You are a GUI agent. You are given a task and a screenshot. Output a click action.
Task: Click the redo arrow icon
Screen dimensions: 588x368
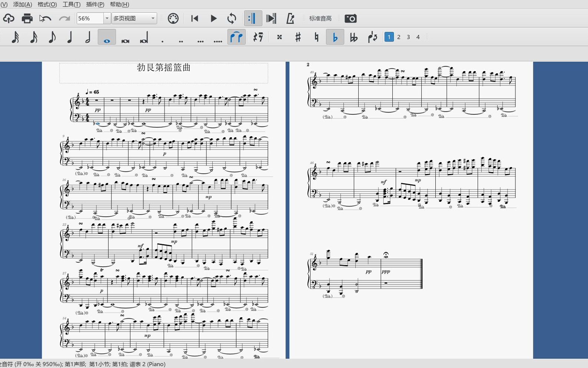click(x=64, y=19)
